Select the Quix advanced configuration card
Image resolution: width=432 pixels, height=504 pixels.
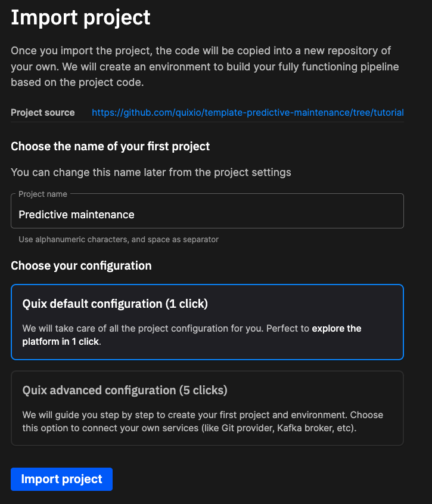[x=207, y=408]
